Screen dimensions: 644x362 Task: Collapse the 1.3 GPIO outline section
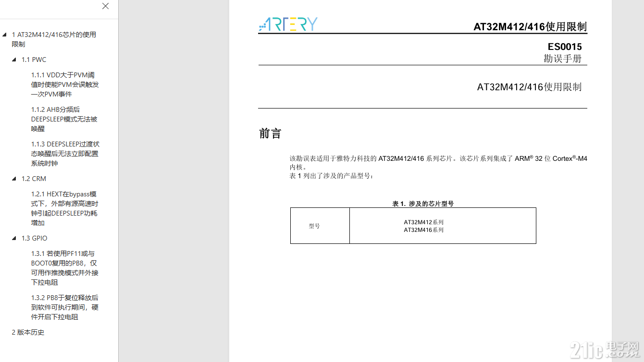click(14, 238)
